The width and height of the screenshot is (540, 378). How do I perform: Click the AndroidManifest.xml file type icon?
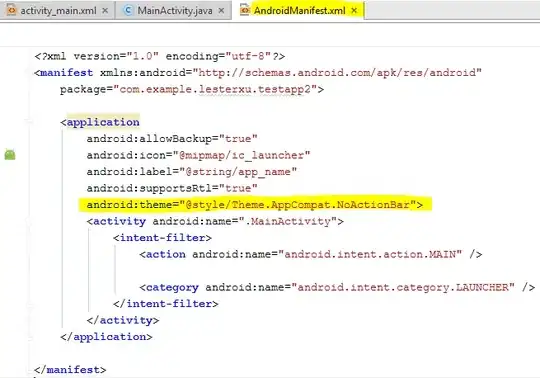(x=245, y=10)
